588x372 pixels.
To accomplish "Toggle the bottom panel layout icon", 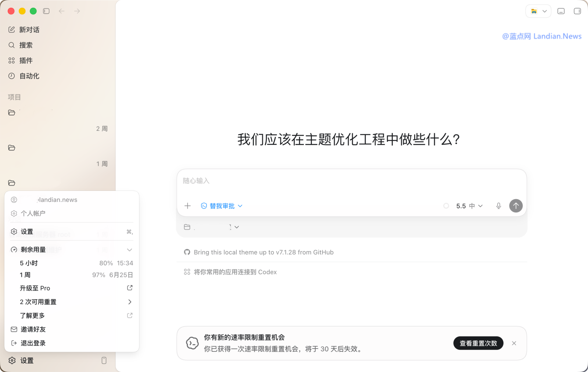I will (561, 11).
